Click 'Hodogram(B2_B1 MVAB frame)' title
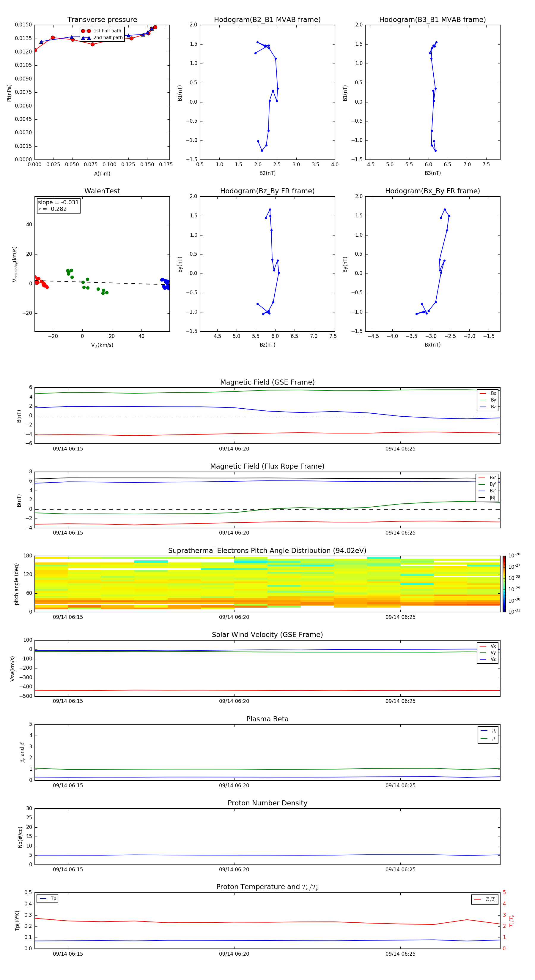 coord(267,20)
